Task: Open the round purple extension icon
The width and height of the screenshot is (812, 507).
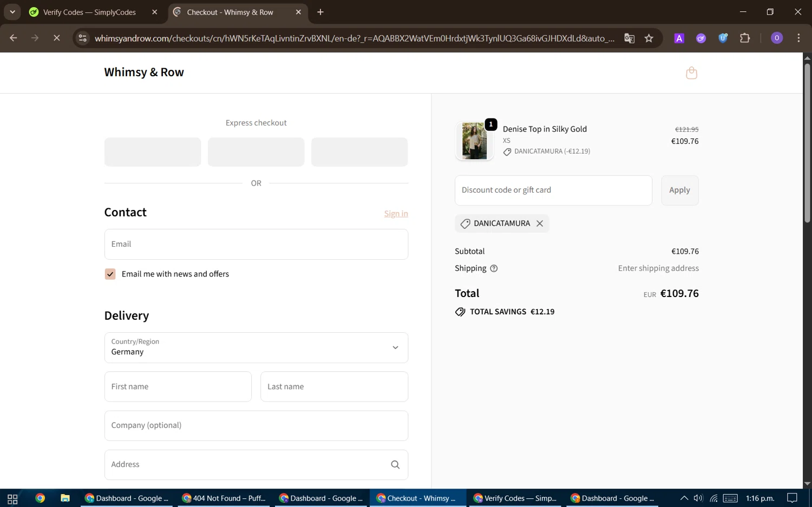Action: click(701, 38)
